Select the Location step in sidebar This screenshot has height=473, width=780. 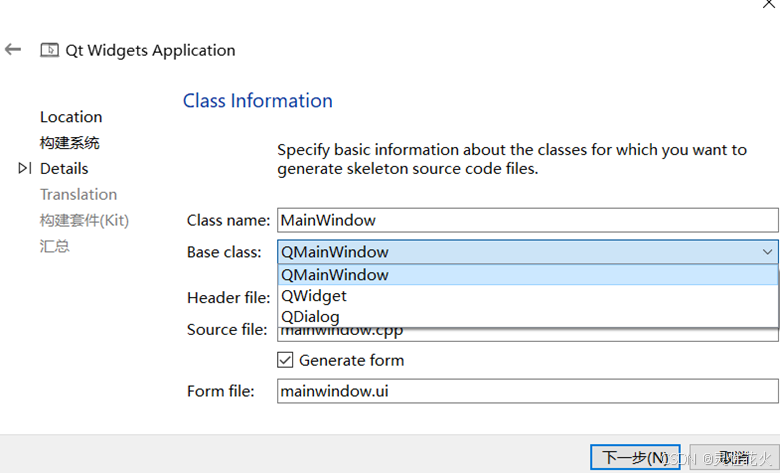pos(71,117)
